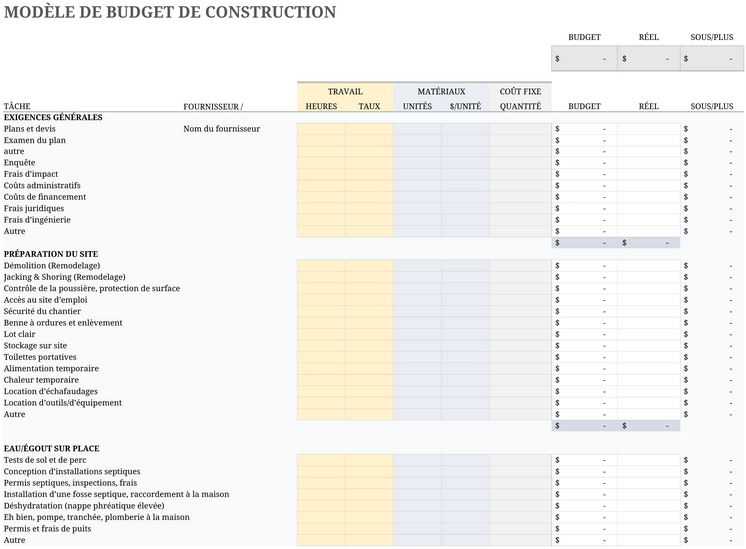Select the 'QUANTITÉ' column header
The width and height of the screenshot is (746, 549).
point(520,106)
